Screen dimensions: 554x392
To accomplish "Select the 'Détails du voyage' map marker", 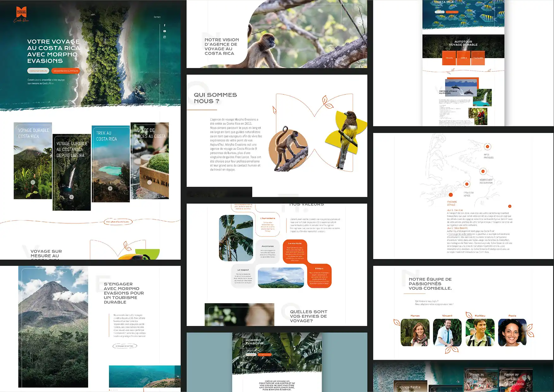I will (467, 184).
